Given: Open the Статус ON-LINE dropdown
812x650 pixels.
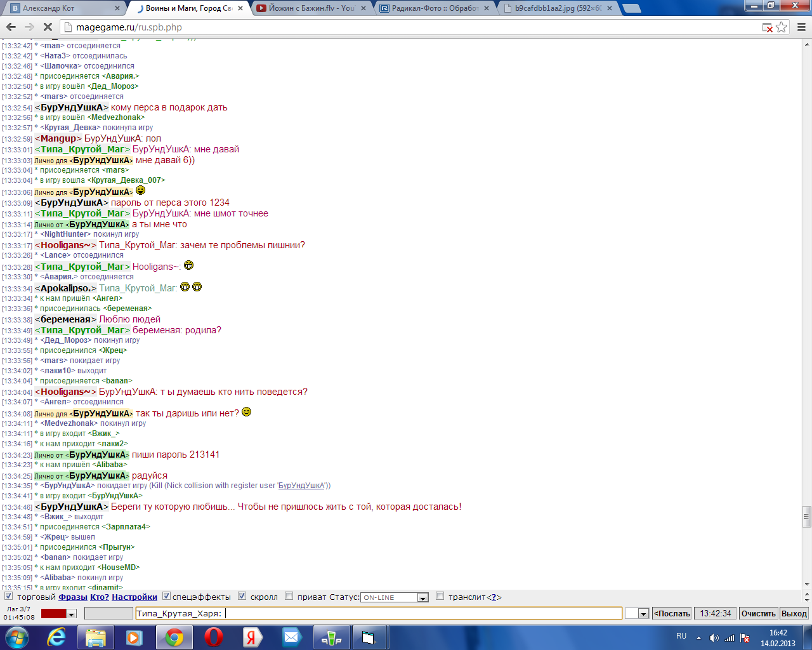Looking at the screenshot, I should click(x=422, y=597).
